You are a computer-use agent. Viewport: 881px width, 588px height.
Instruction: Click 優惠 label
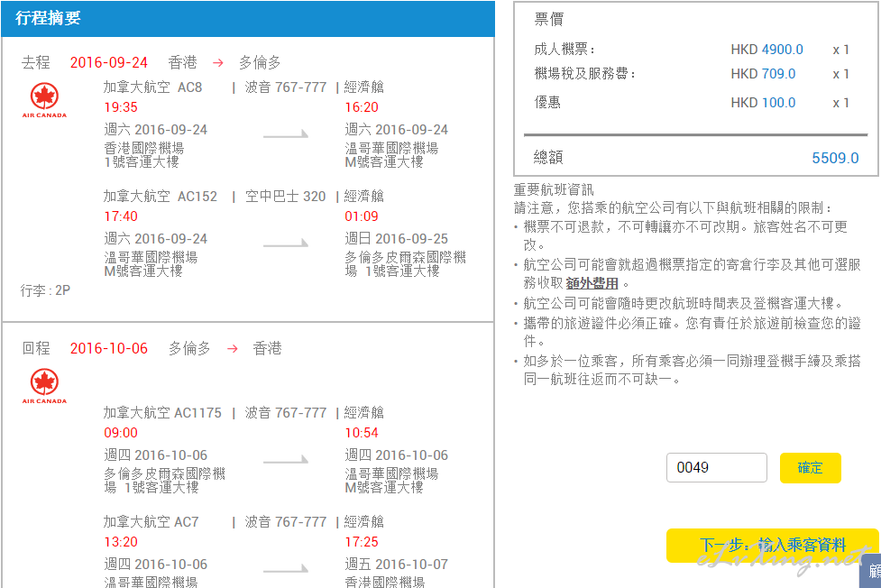coord(547,102)
